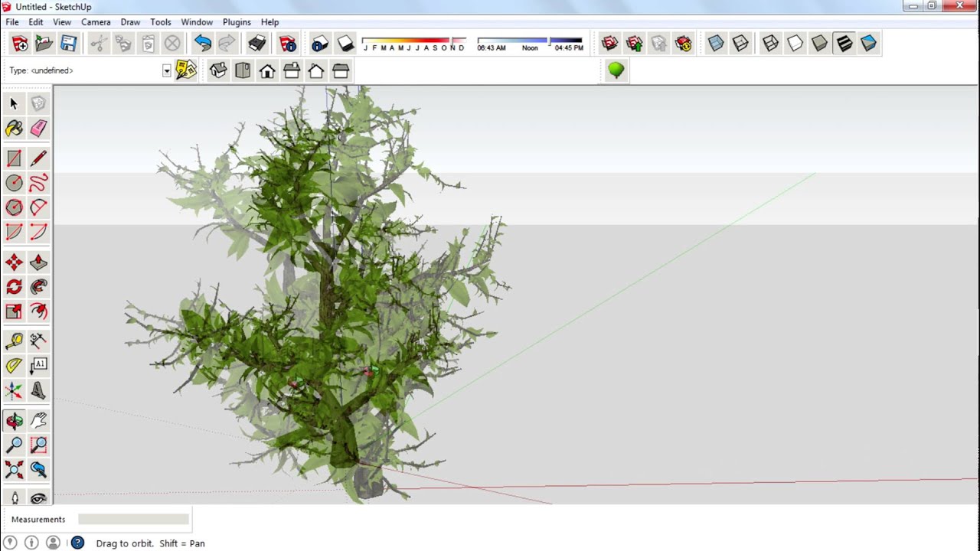Select the Line pencil tool
The height and width of the screenshot is (551, 980).
coord(38,158)
